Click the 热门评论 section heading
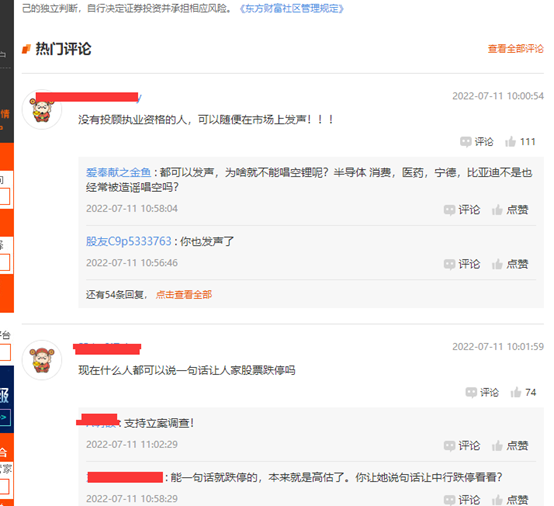The width and height of the screenshot is (554, 506). point(63,49)
